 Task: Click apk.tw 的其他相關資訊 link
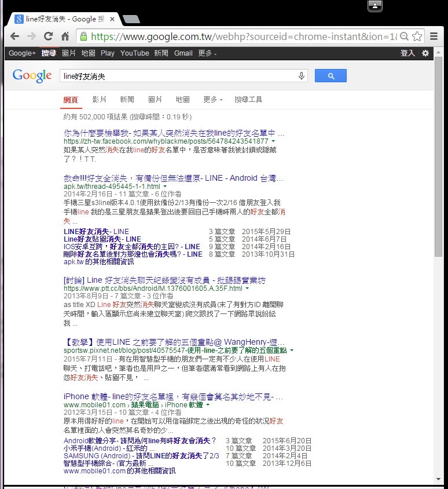(x=99, y=262)
